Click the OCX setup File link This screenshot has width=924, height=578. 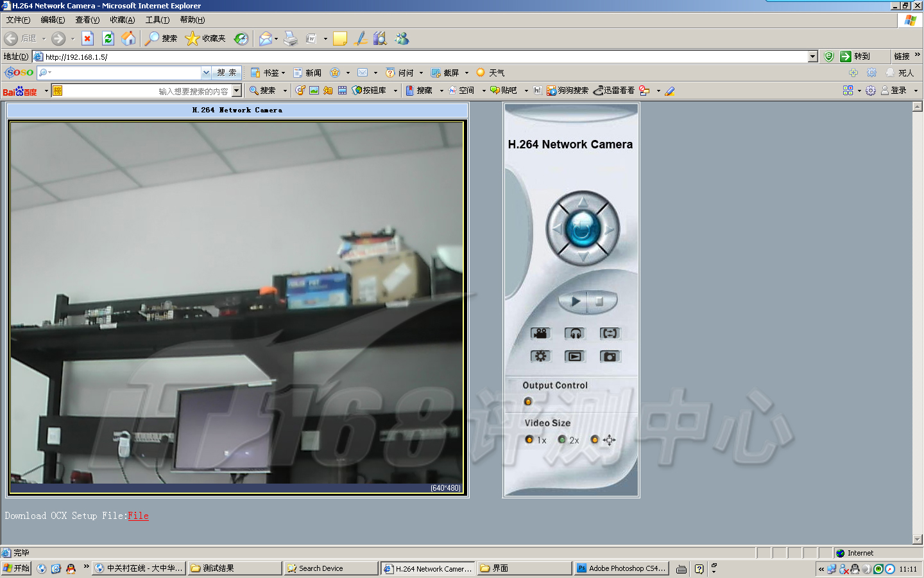click(138, 516)
